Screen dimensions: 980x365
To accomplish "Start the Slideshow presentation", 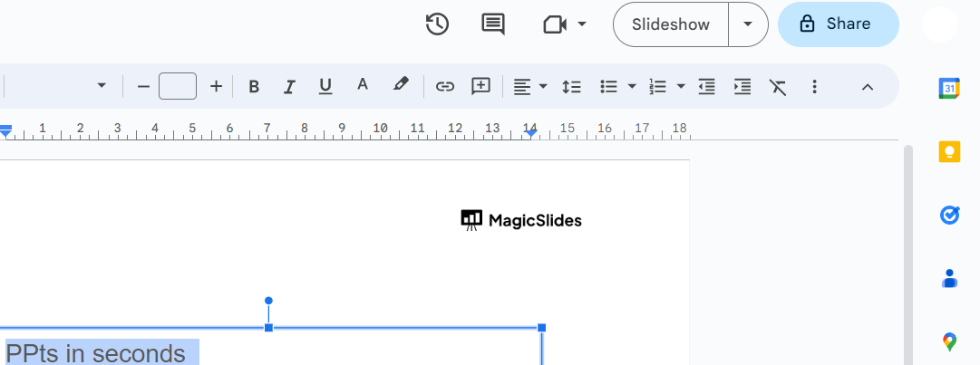I will pyautogui.click(x=671, y=24).
